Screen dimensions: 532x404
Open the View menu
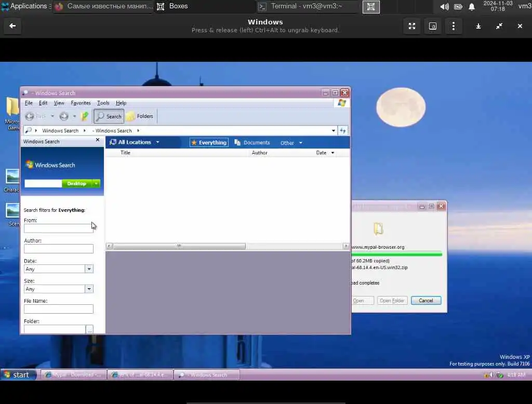pos(59,103)
